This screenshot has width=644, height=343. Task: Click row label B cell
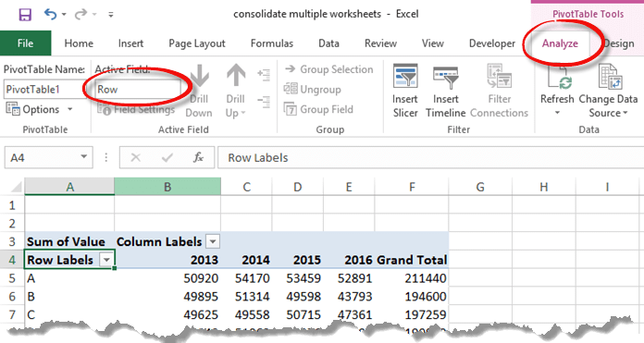69,296
